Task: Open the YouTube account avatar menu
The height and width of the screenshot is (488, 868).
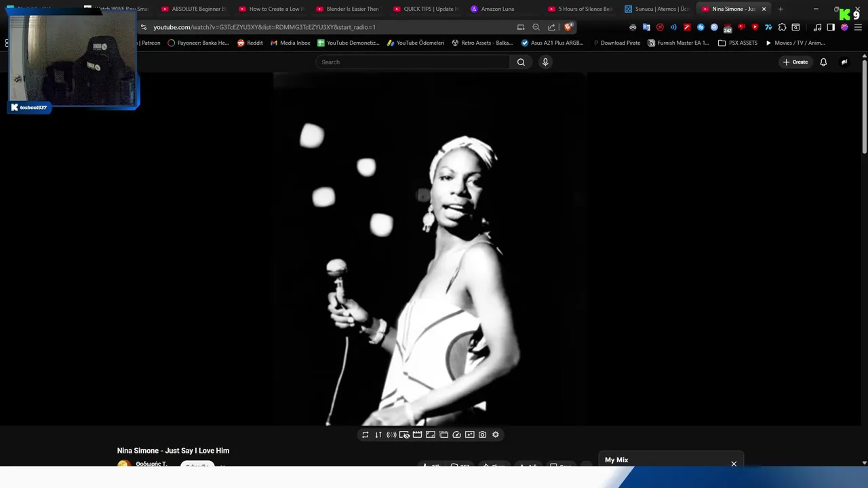Action: point(844,62)
